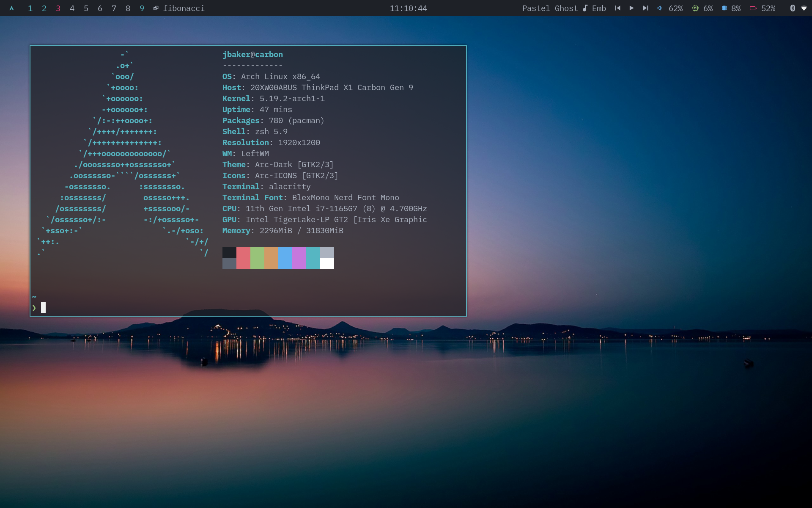
Task: Open the Bluetooth tray icon
Action: tap(792, 8)
